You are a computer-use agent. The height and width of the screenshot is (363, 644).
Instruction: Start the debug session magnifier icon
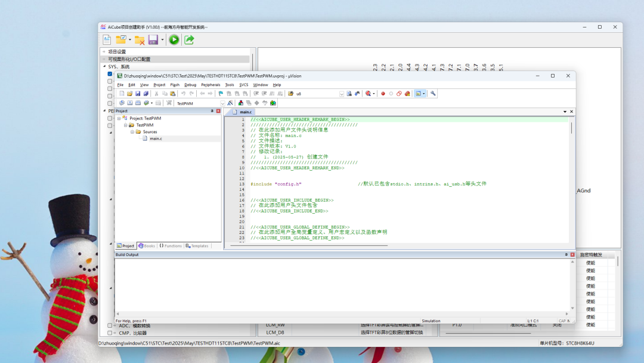[x=369, y=94]
